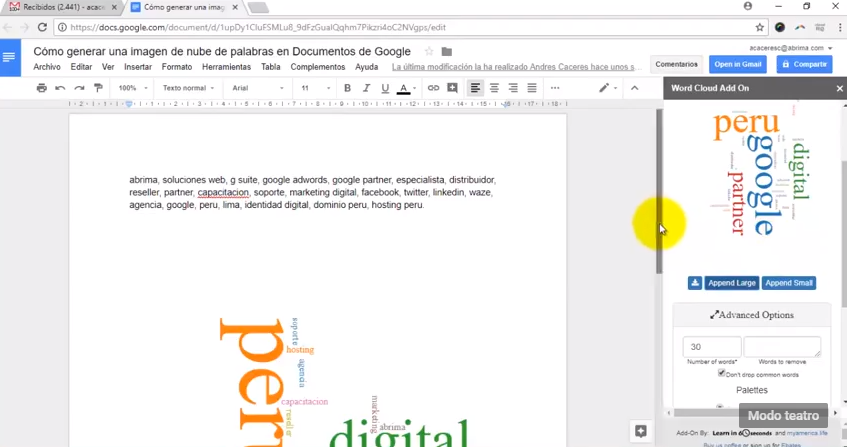Toggle underline formatting

(x=385, y=88)
